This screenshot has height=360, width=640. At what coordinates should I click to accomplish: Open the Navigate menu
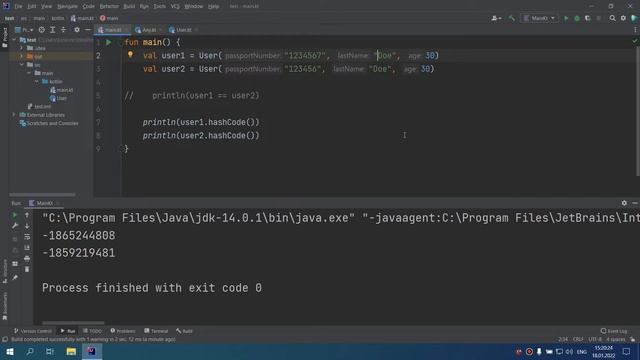[67, 6]
